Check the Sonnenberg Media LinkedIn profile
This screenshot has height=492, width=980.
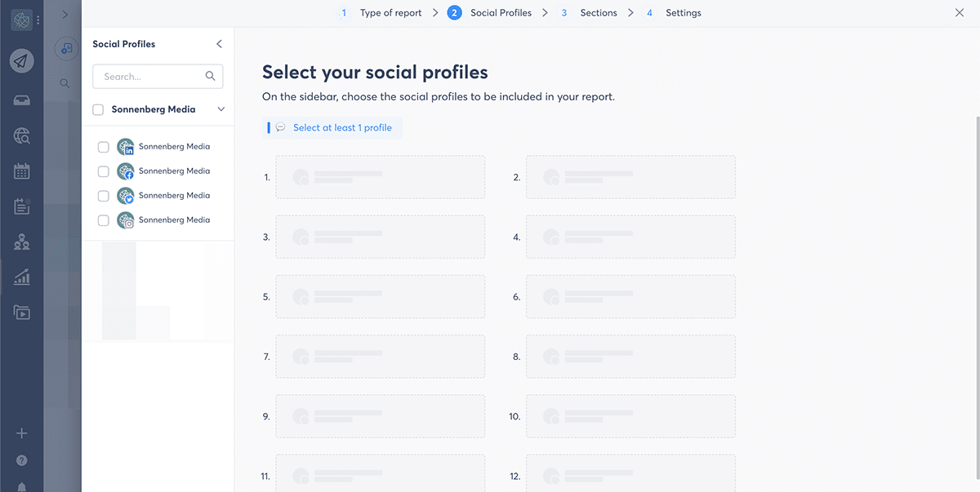104,147
